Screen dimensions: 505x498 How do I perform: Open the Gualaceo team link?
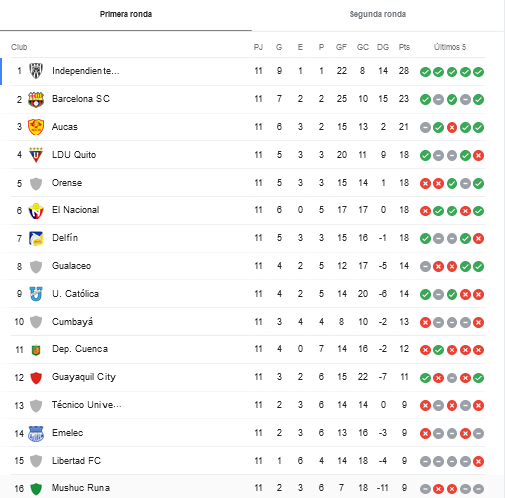pyautogui.click(x=71, y=266)
